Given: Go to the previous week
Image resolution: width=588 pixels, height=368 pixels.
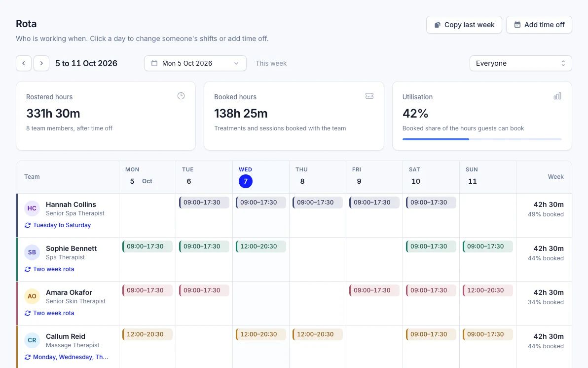Looking at the screenshot, I should 24,63.
